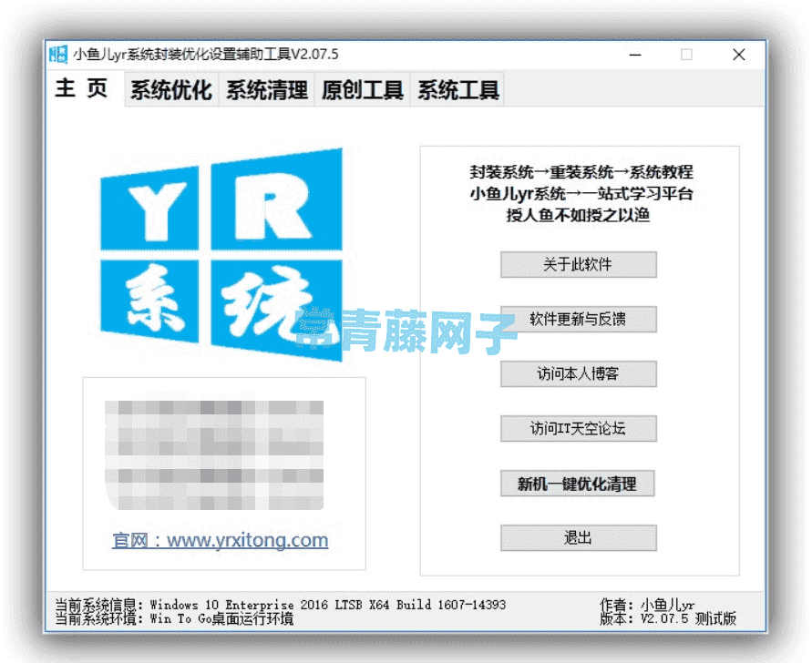Click the 关于此软件 button
This screenshot has width=812, height=663.
point(579,264)
